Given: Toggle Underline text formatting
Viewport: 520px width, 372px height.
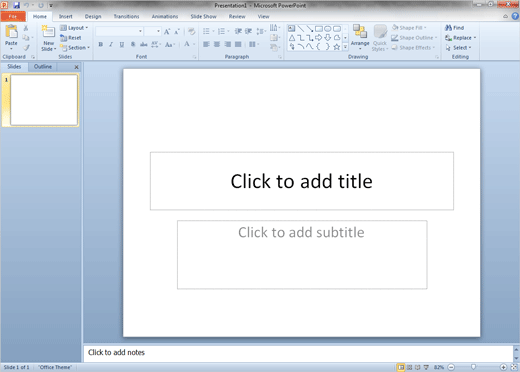Looking at the screenshot, I should 122,44.
